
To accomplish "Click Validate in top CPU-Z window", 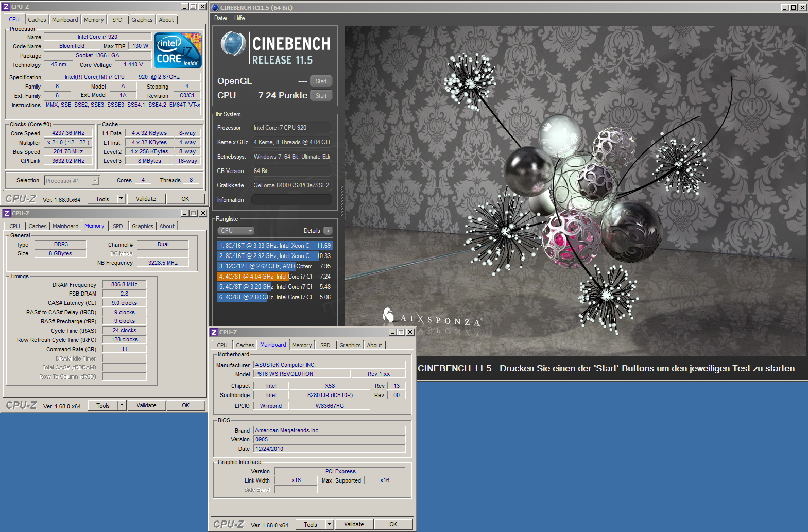I will (x=146, y=199).
